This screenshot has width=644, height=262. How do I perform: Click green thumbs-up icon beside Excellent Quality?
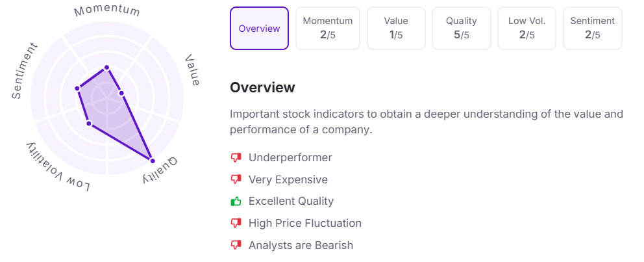[236, 202]
